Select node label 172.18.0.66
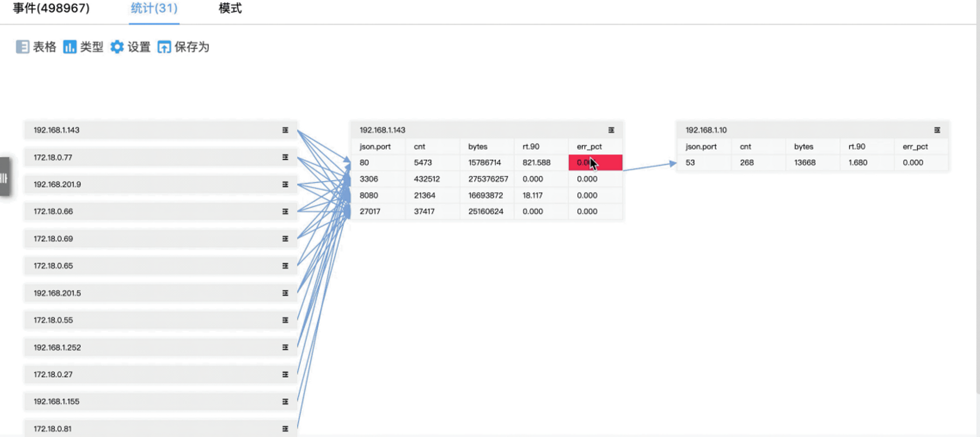 (x=53, y=212)
